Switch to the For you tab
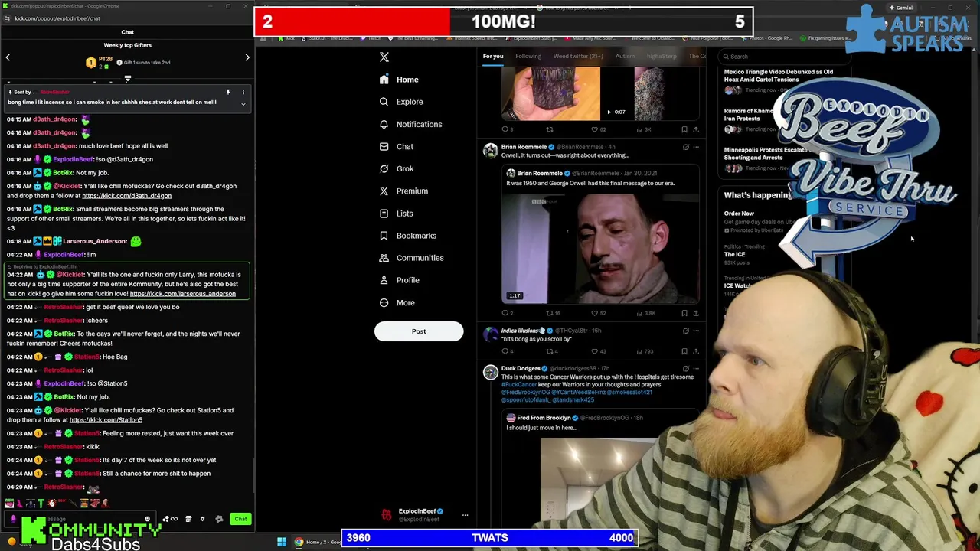This screenshot has width=980, height=551. click(493, 56)
